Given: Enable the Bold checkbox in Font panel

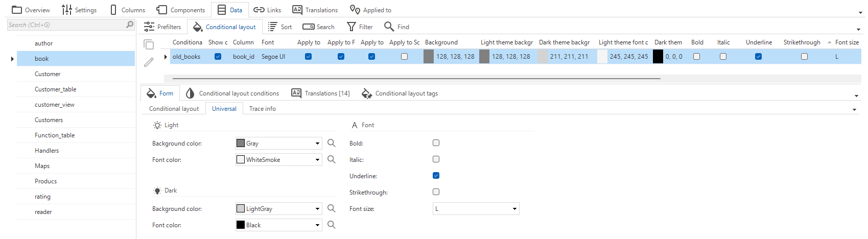Looking at the screenshot, I should click(x=436, y=143).
